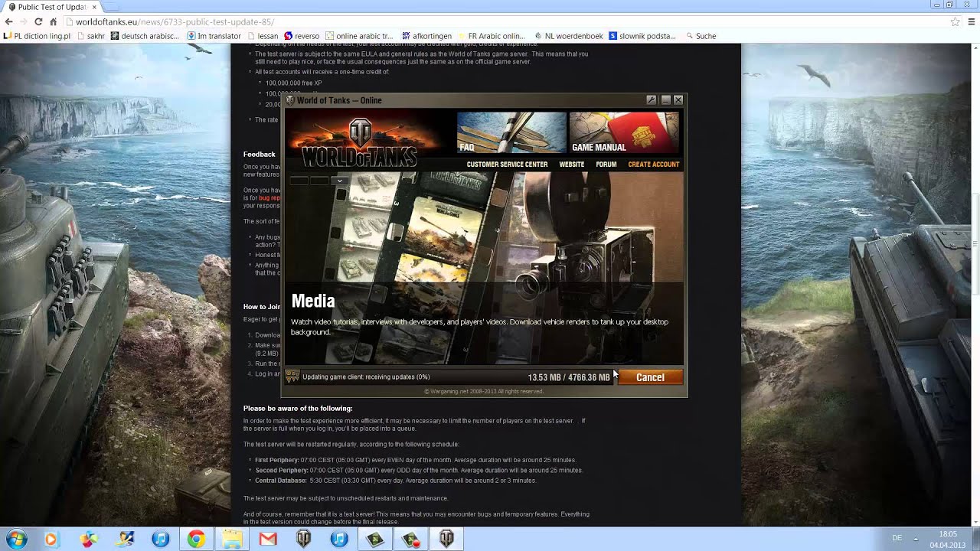This screenshot has height=551, width=980.
Task: Open the Game Manual thumbnail
Action: [x=624, y=133]
